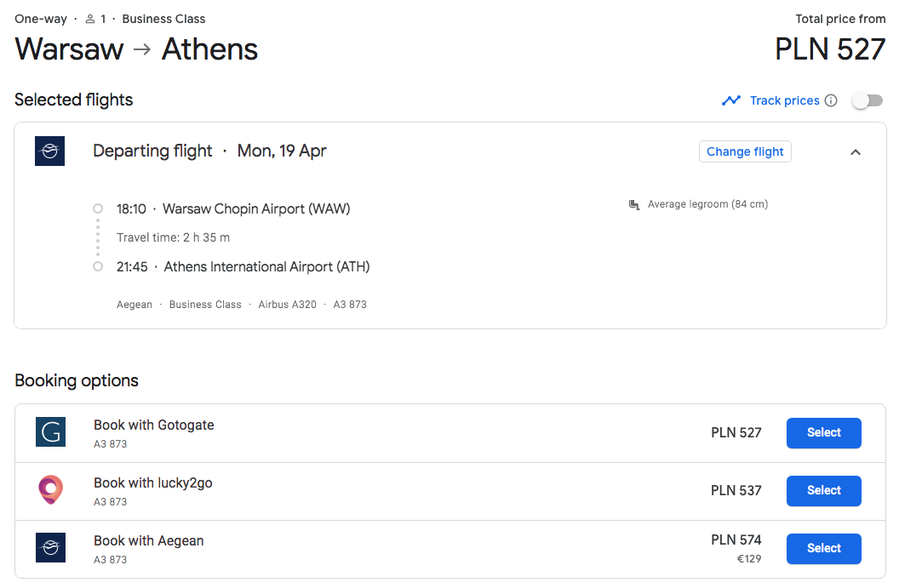Click the Change flight button
Viewport: 899px width, 588px height.
coord(745,151)
